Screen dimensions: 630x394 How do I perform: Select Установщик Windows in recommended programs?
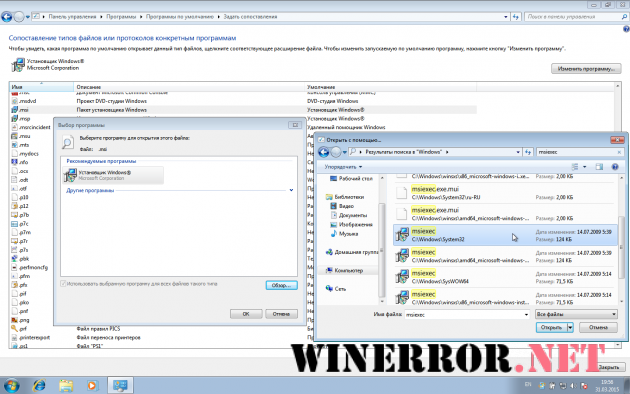(113, 175)
